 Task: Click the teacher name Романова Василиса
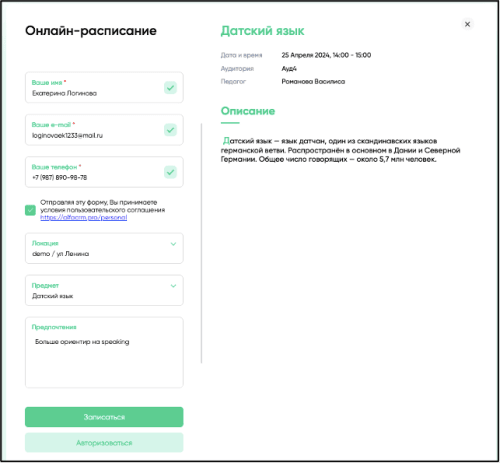tap(313, 82)
